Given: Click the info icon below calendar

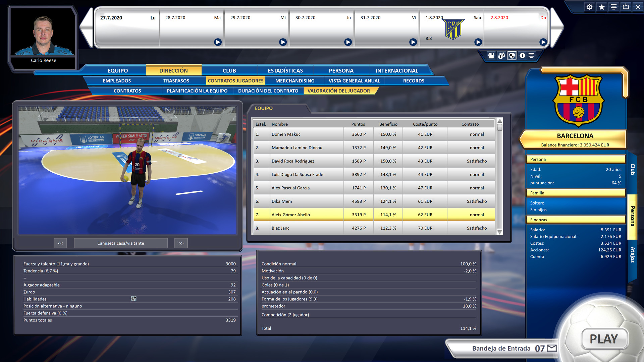Looking at the screenshot, I should [x=522, y=56].
